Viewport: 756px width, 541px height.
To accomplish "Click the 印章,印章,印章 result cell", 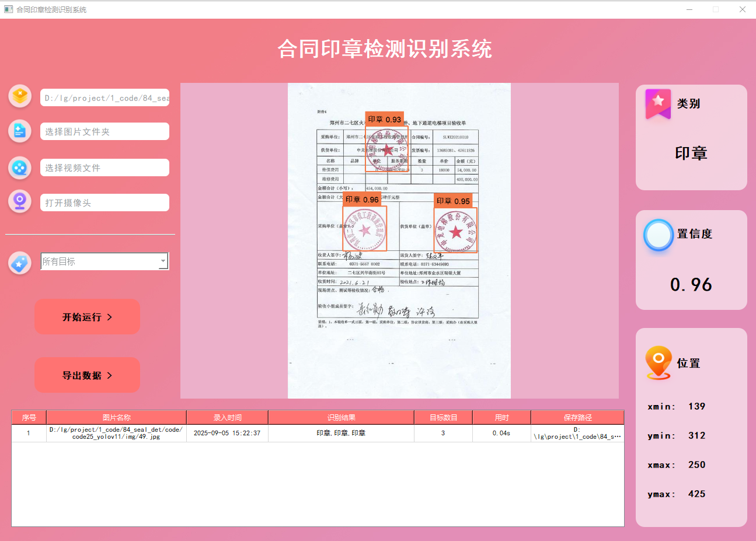I will point(342,433).
